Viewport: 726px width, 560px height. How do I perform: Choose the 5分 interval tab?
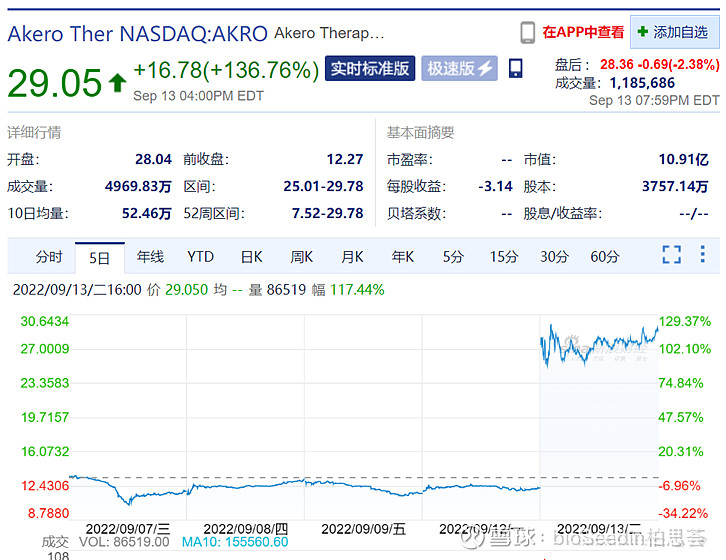453,257
